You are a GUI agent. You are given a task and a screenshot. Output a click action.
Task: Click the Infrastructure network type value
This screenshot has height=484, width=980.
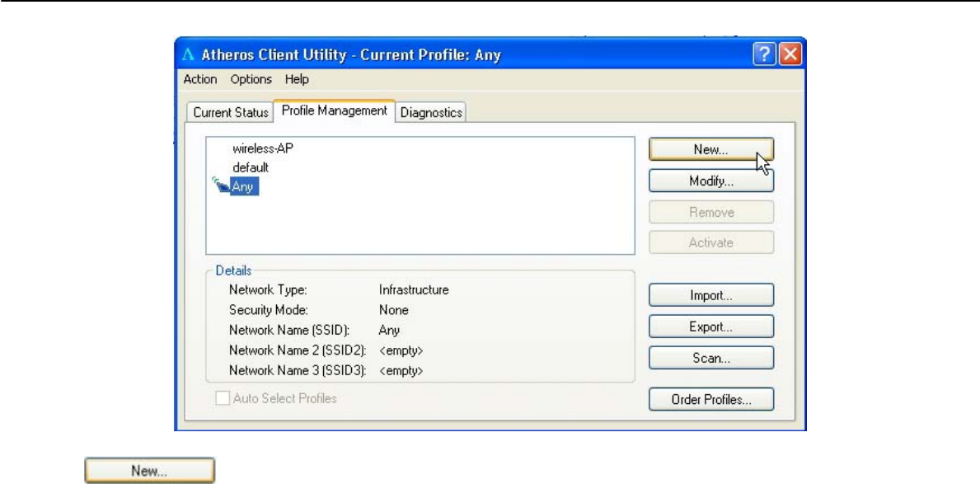tap(414, 290)
